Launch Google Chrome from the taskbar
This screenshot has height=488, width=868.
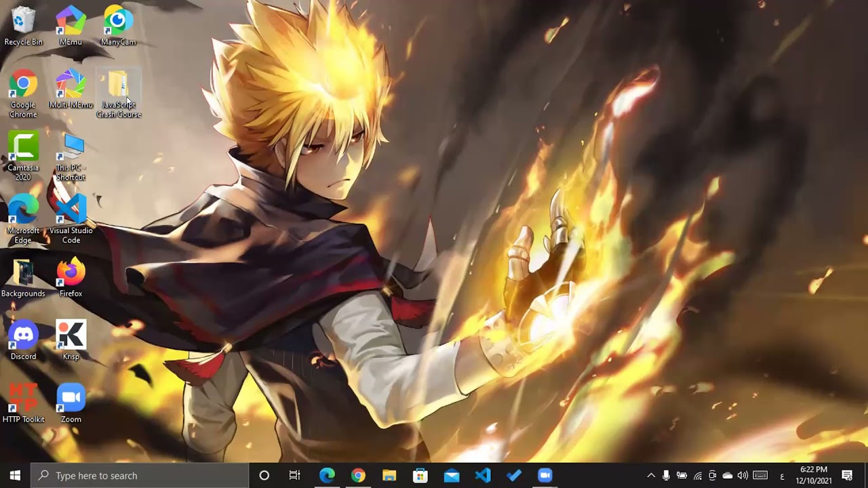tap(358, 475)
